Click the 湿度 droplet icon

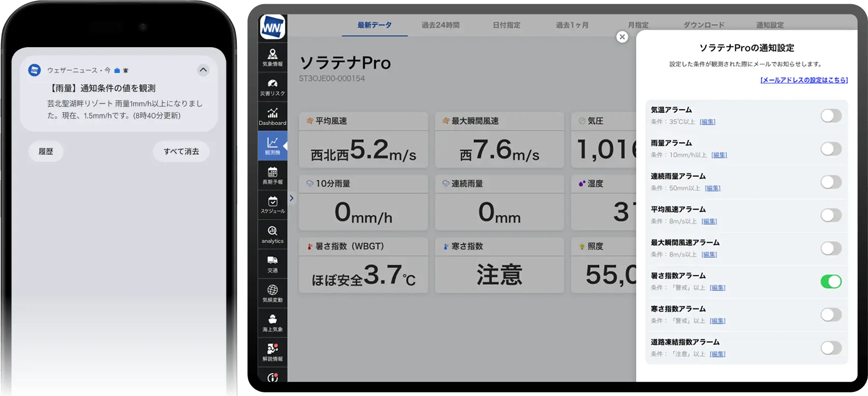582,183
